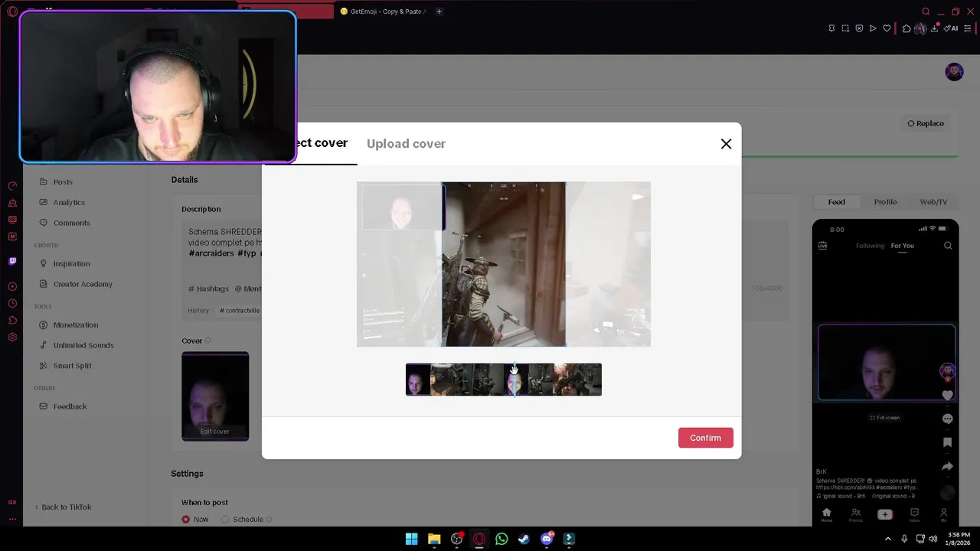Click the LIVE icon in phone preview
The width and height of the screenshot is (980, 551).
click(x=822, y=246)
